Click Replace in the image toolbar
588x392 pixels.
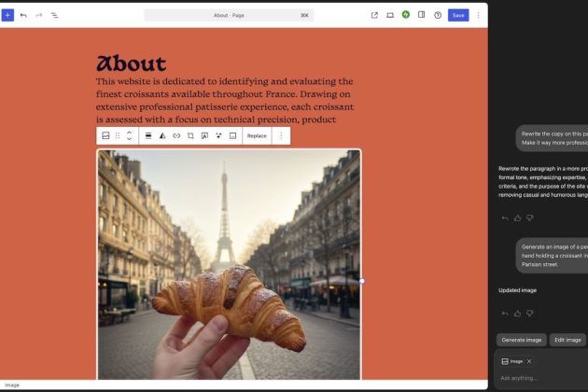[256, 135]
